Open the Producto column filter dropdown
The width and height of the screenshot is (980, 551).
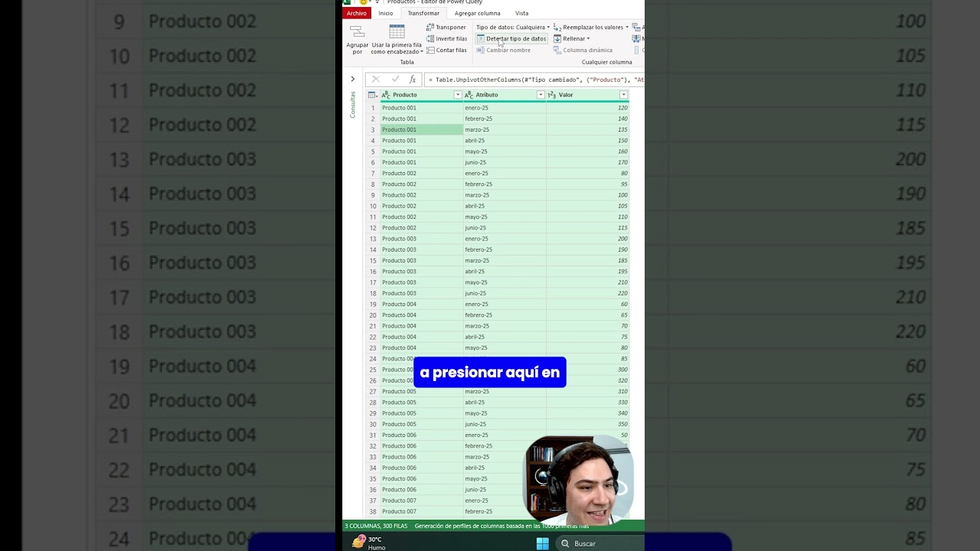point(458,95)
